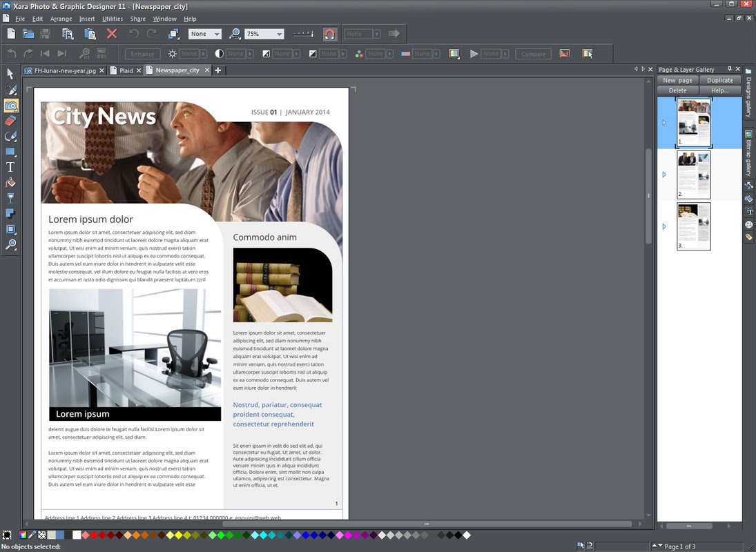Click the Zoom tool magnifier in toolbox
Image resolution: width=756 pixels, height=552 pixels.
click(x=10, y=245)
